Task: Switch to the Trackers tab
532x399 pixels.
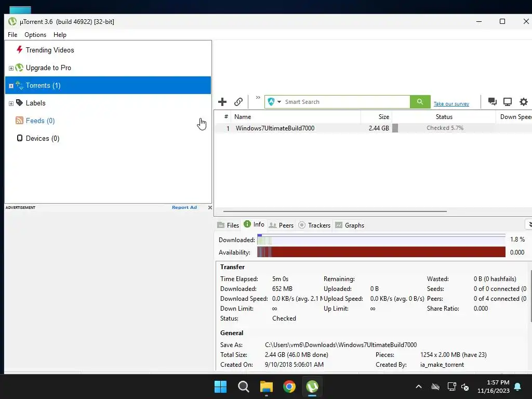Action: click(314, 225)
